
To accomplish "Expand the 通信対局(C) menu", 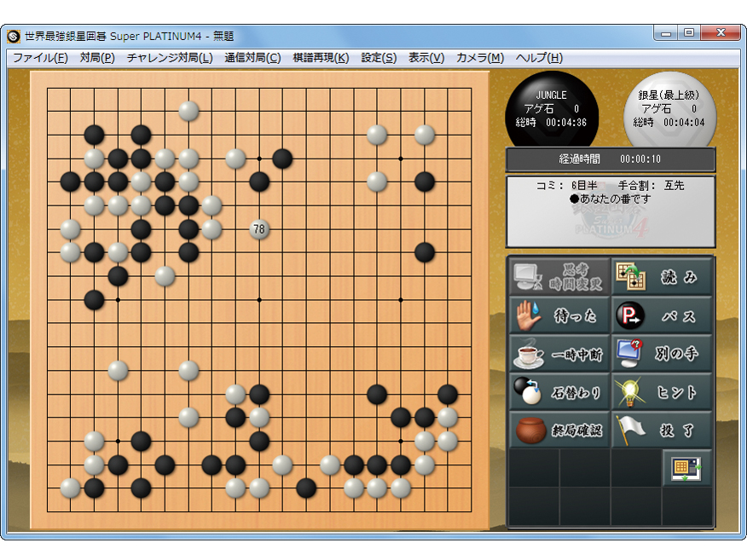I will pos(252,58).
